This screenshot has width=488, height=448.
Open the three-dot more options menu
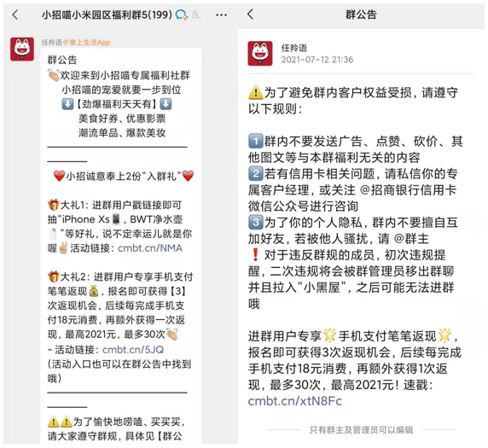pyautogui.click(x=221, y=15)
